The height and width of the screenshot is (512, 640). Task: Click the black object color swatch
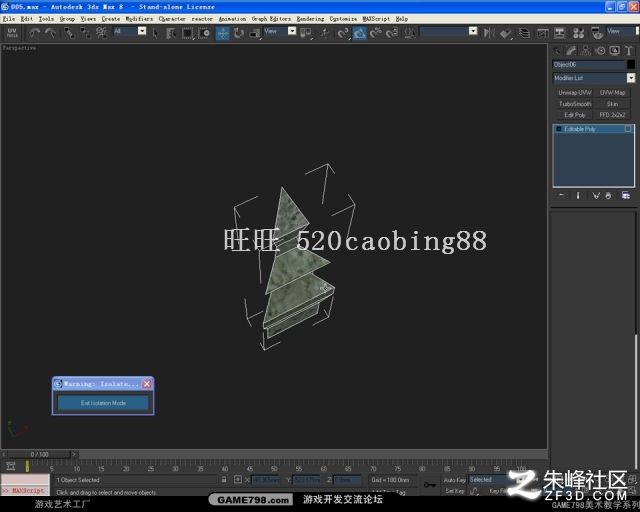tap(631, 65)
